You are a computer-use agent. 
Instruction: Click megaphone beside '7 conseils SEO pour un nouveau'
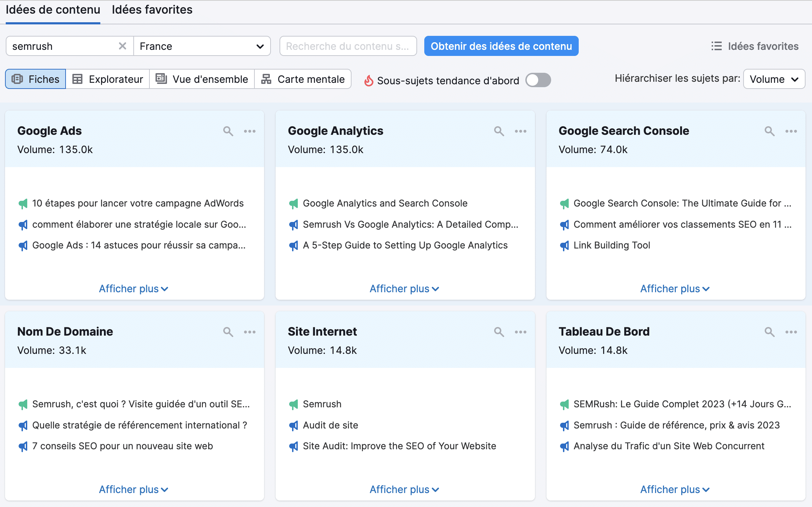[x=23, y=447]
